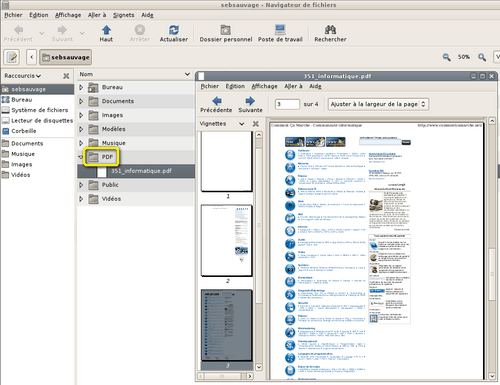This screenshot has width=500, height=385.
Task: Sort by the Nom column header
Action: [135, 74]
